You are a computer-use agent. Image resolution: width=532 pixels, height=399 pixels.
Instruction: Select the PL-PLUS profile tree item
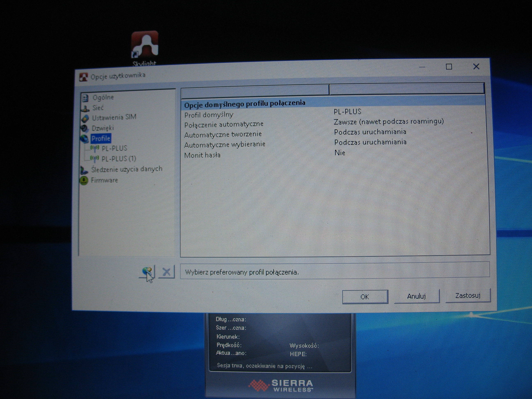tap(114, 148)
